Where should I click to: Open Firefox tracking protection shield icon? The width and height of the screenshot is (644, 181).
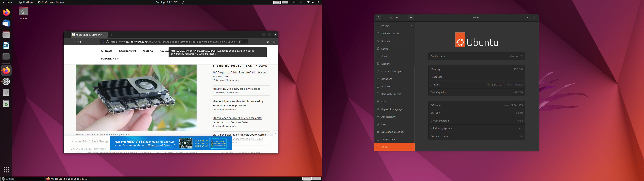pyautogui.click(x=102, y=42)
